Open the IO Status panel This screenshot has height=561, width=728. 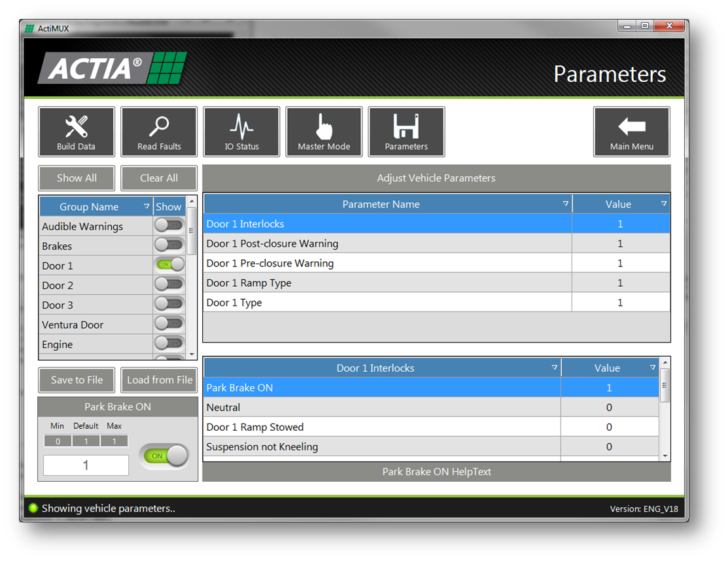coord(241,131)
